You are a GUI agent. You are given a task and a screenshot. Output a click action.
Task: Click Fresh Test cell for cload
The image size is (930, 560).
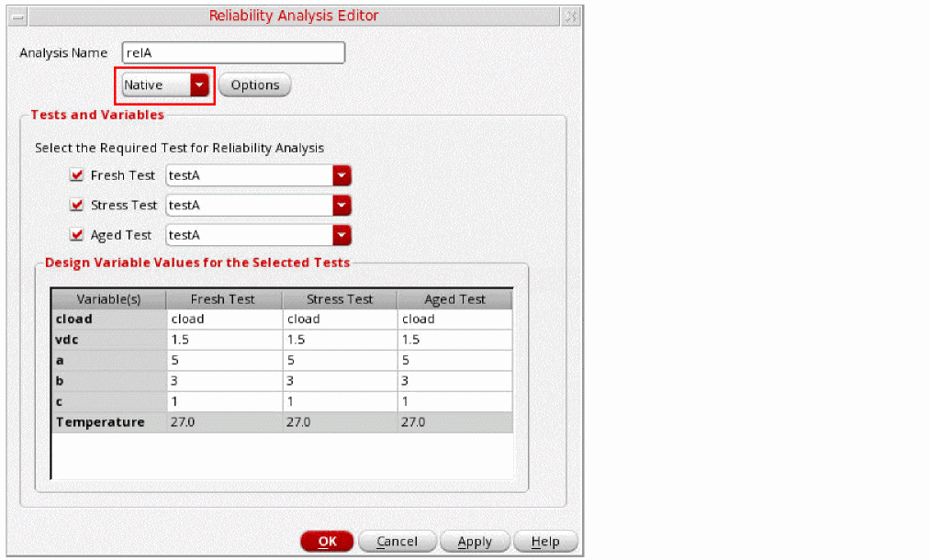[x=224, y=319]
